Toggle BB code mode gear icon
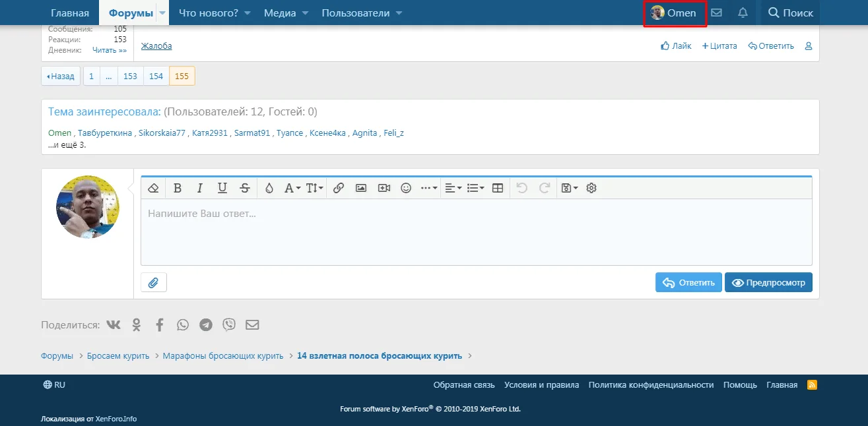The width and height of the screenshot is (868, 426). 591,188
